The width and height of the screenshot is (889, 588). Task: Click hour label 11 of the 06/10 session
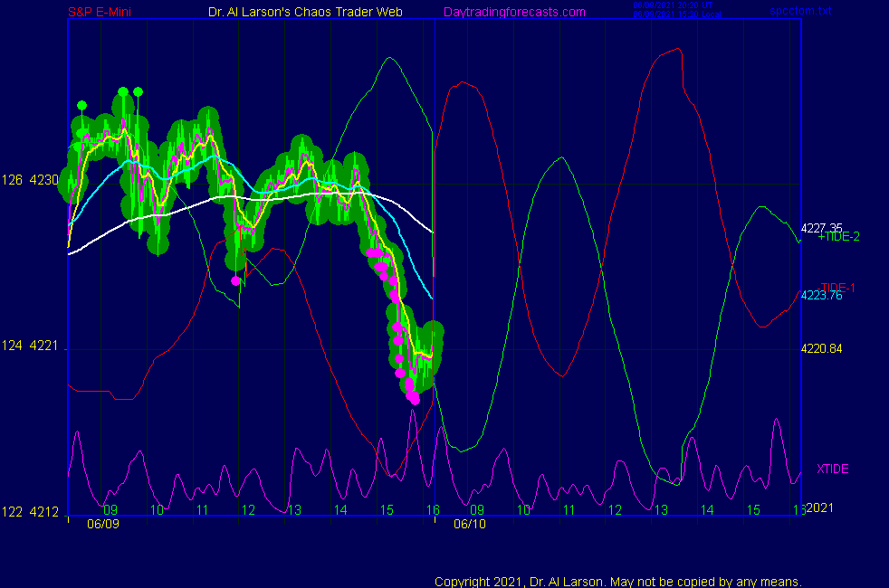pyautogui.click(x=569, y=510)
